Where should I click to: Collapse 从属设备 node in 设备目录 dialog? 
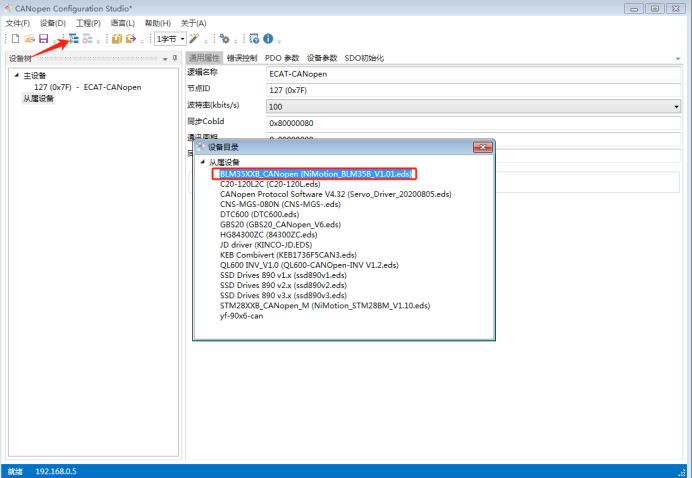[x=203, y=162]
